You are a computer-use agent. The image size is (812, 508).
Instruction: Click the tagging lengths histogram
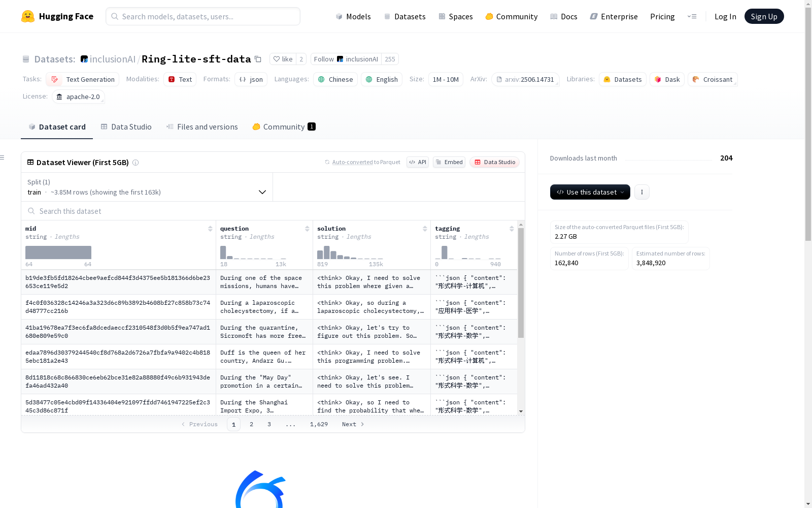click(x=468, y=252)
